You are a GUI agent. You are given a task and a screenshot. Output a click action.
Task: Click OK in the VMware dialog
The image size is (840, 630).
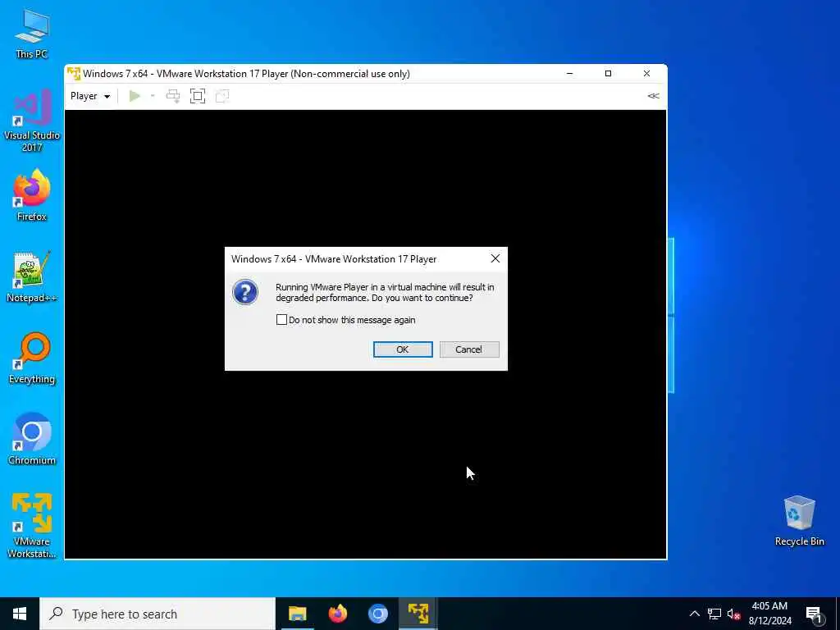coord(403,349)
